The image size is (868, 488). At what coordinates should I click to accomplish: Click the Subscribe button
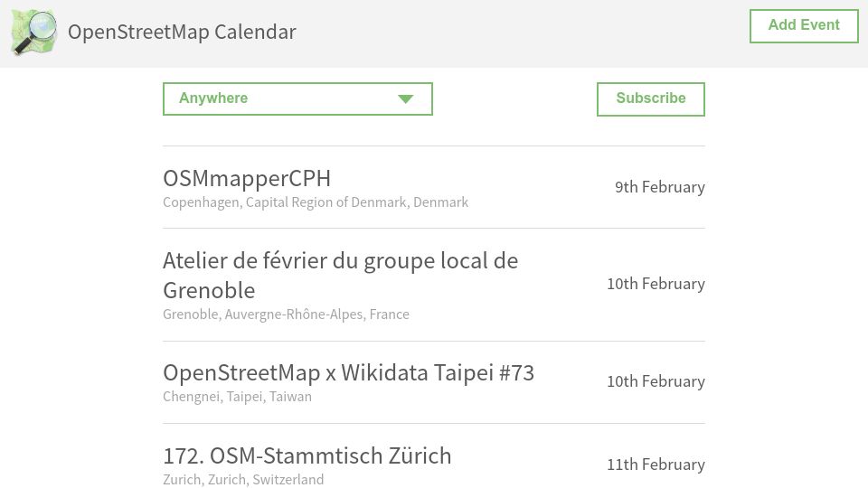(650, 99)
